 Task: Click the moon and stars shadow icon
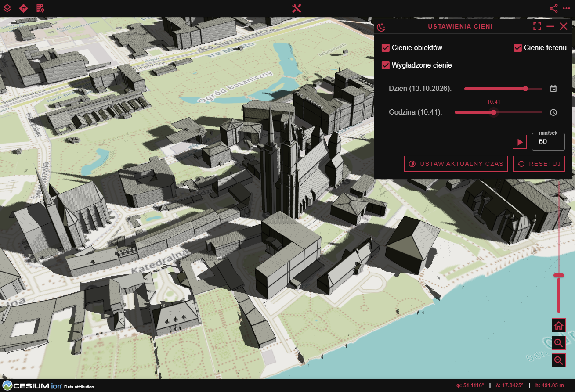point(382,26)
